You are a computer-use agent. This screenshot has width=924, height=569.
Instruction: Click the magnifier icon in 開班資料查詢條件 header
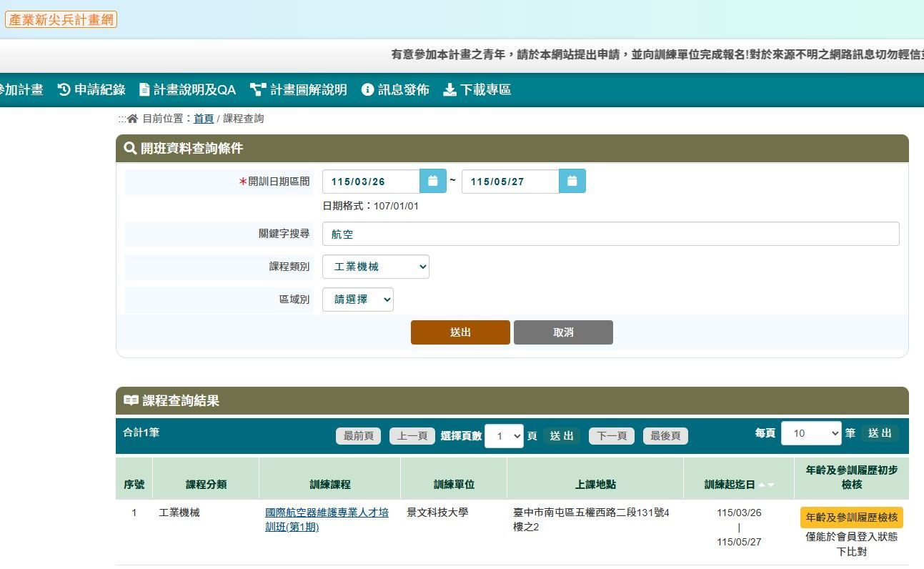pos(130,148)
